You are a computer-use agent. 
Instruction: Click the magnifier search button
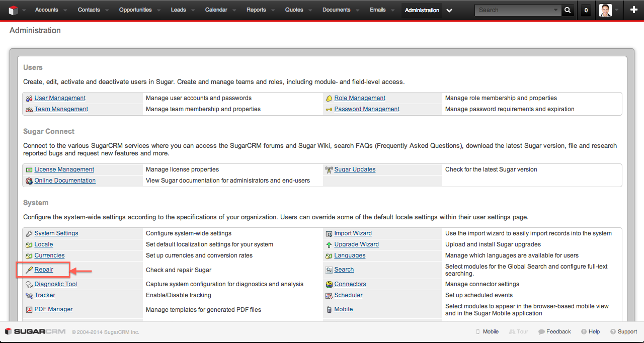click(x=568, y=10)
